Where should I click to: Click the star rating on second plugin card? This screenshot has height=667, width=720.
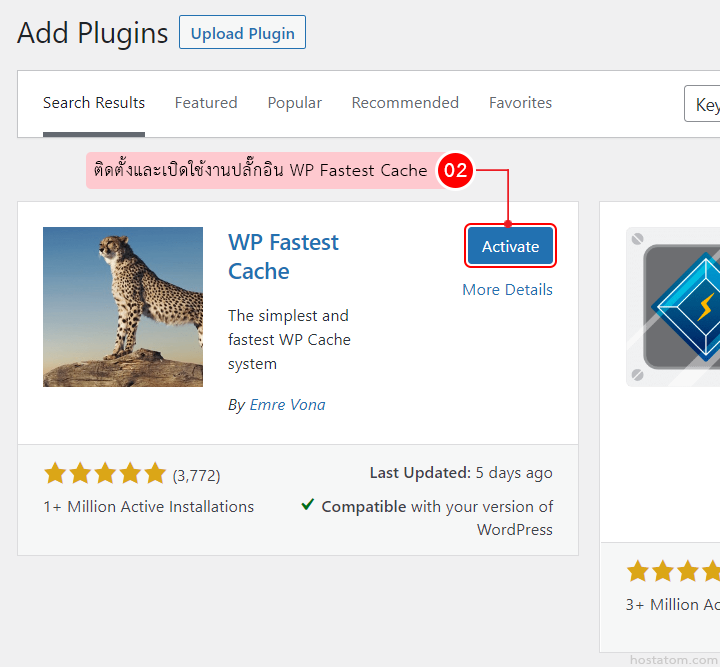click(x=672, y=572)
